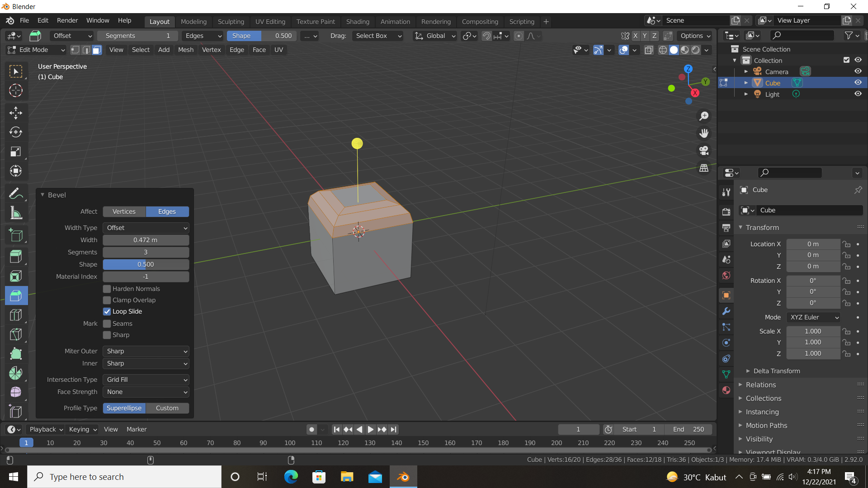Jump to the timeline end button
The height and width of the screenshot is (488, 868).
coord(394,429)
